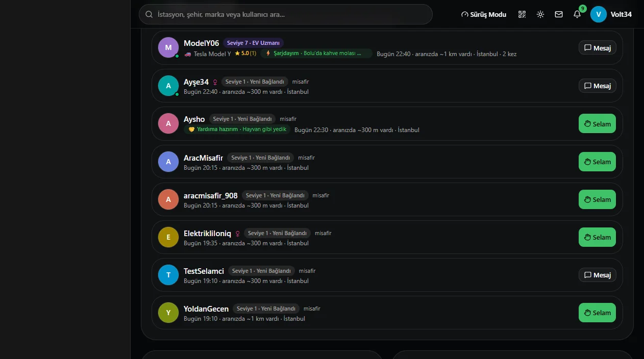Open Elektrikliloniq's yellow avatar

[x=168, y=237]
